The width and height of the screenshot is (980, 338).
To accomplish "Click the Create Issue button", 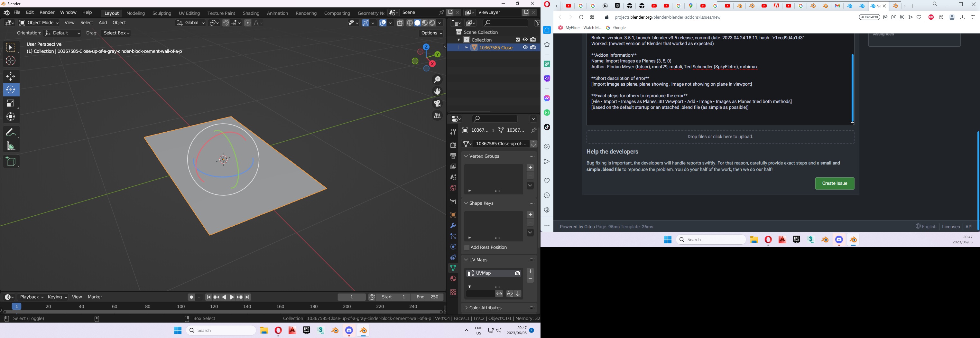I will (834, 183).
